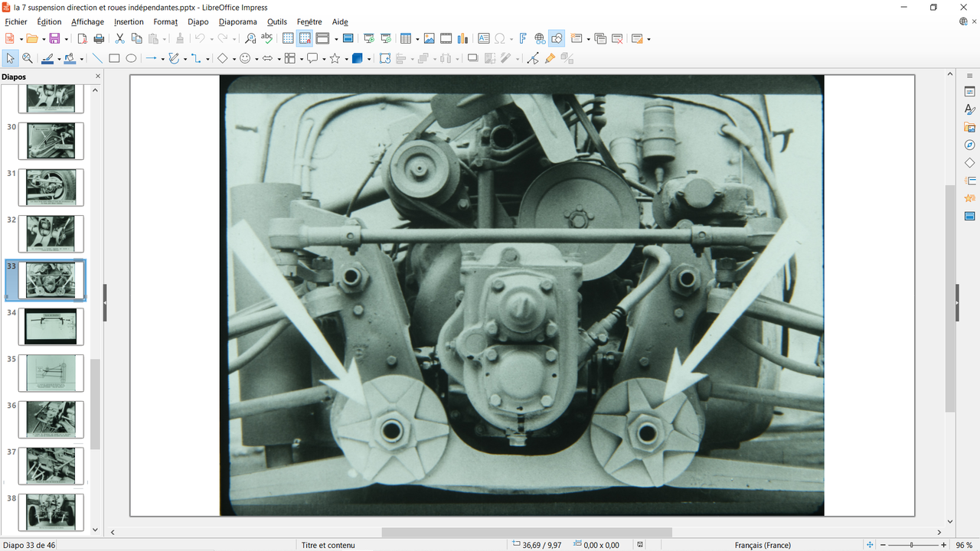The width and height of the screenshot is (980, 551).
Task: Open the Diaporama menu
Action: tap(237, 22)
